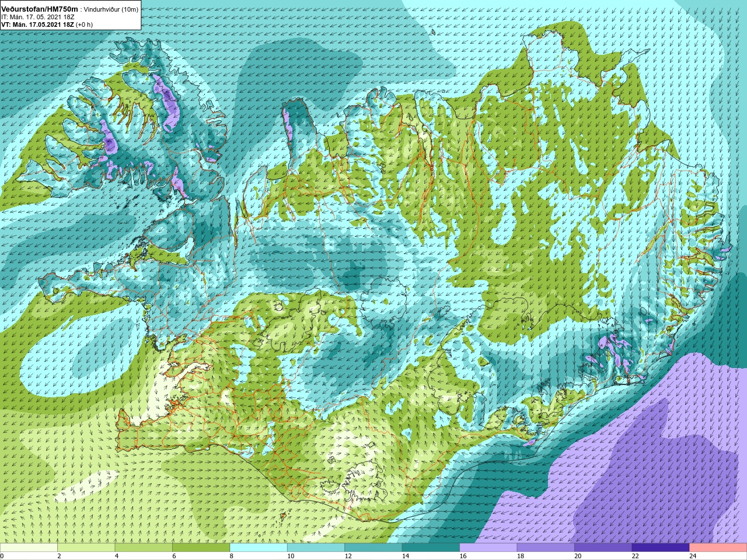The width and height of the screenshot is (747, 560).
Task: Click the light cyan 8–10 legend swatch
Action: coord(259,548)
